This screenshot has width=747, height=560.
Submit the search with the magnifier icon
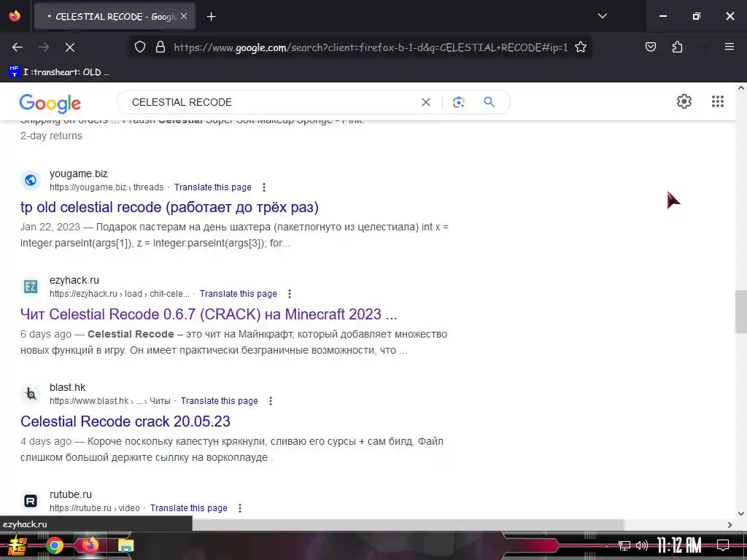(489, 101)
